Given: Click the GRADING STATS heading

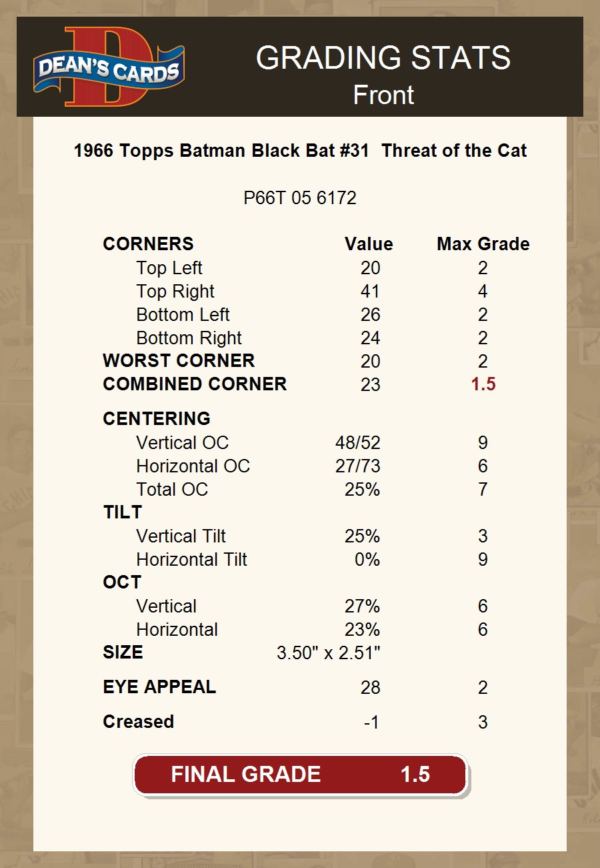Looking at the screenshot, I should [x=383, y=59].
